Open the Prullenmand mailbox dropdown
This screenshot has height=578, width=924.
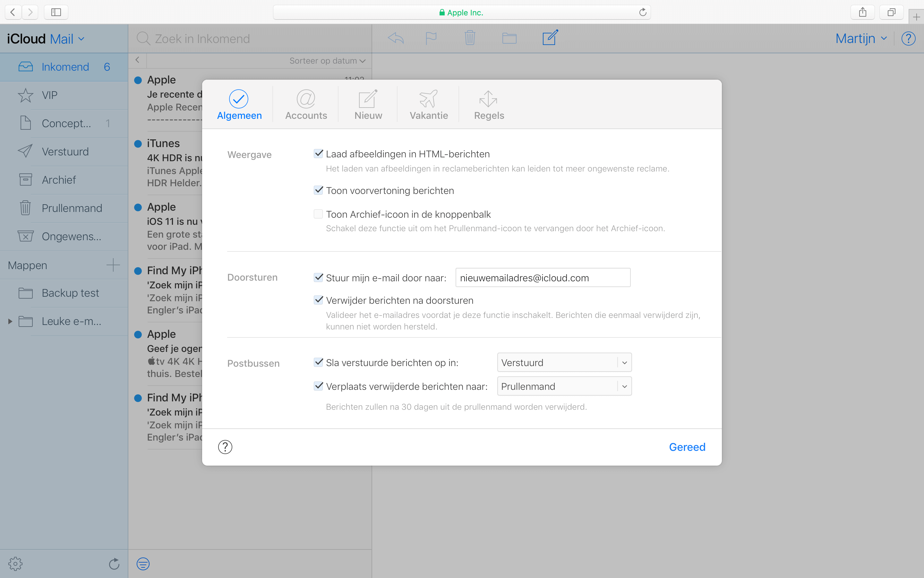click(564, 386)
